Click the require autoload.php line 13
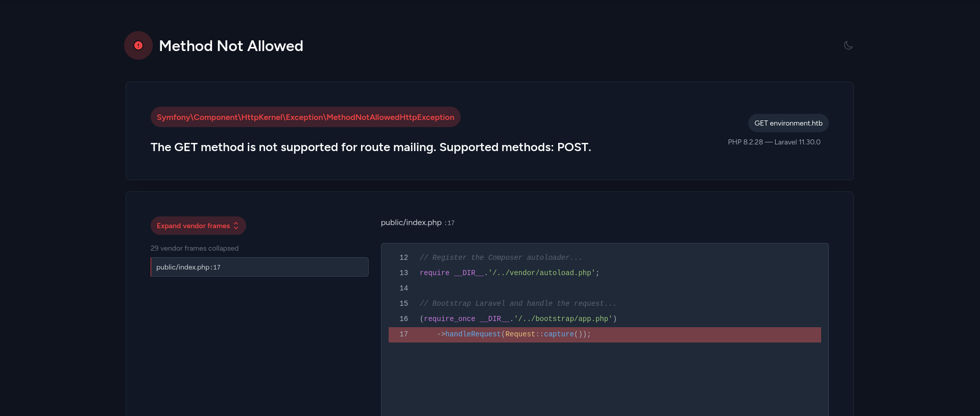The width and height of the screenshot is (980, 416). 509,273
